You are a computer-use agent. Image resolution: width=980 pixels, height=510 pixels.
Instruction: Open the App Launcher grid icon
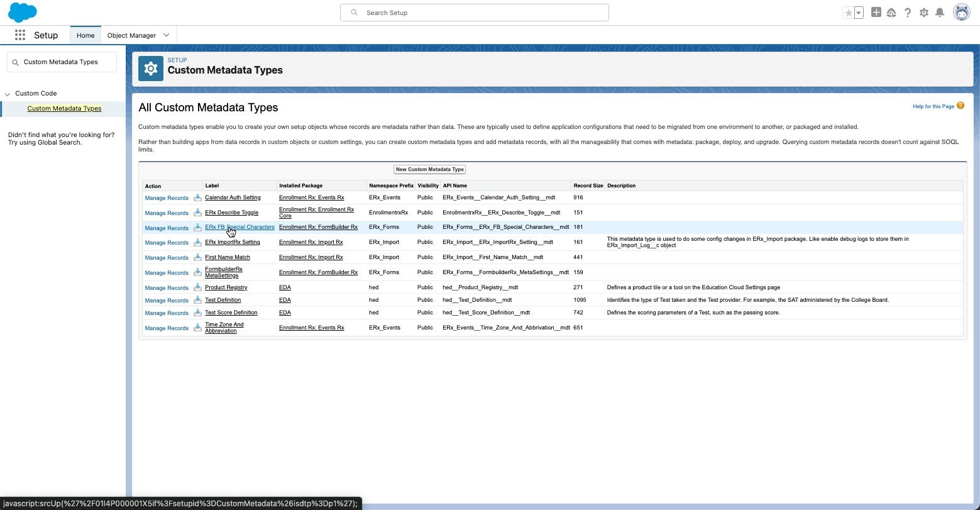[20, 35]
